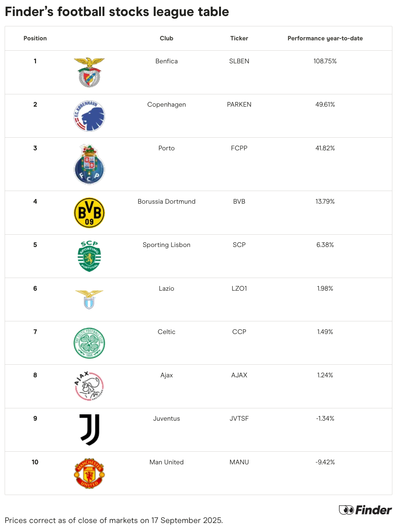398x532 pixels.
Task: Click the Ticker column header
Action: click(x=239, y=38)
